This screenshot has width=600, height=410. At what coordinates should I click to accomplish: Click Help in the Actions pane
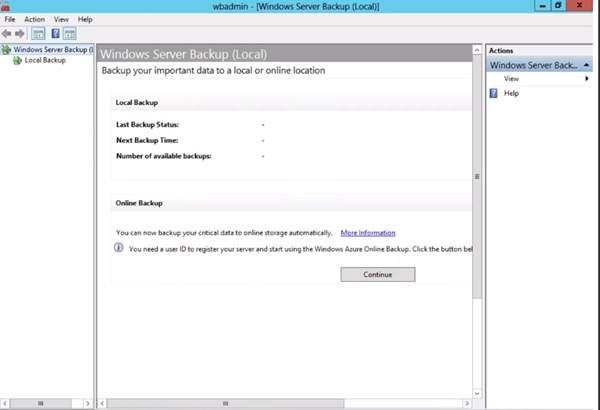click(511, 93)
